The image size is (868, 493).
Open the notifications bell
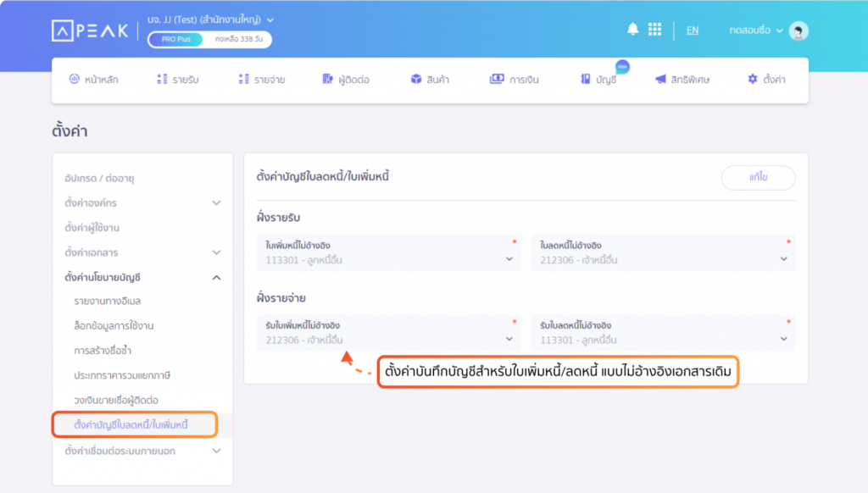[632, 30]
